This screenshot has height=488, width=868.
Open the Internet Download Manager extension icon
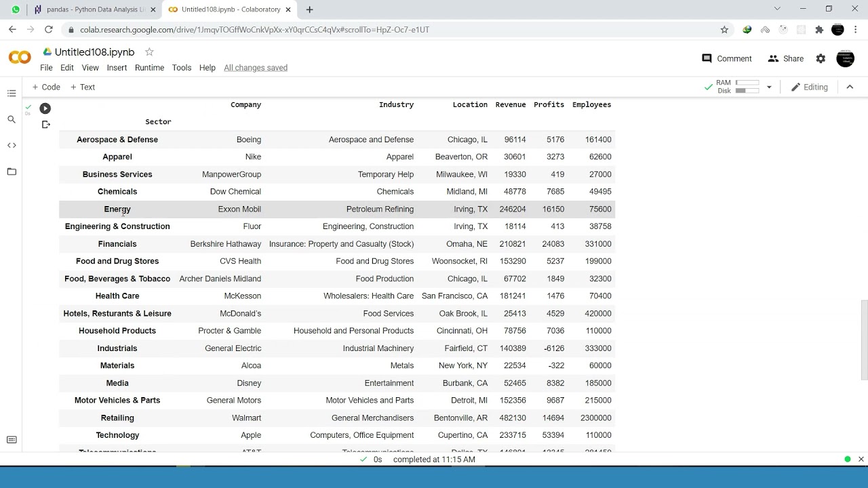tap(747, 30)
